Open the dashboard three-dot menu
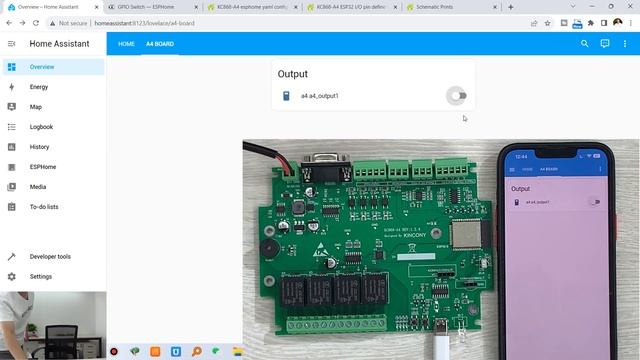 pyautogui.click(x=624, y=43)
